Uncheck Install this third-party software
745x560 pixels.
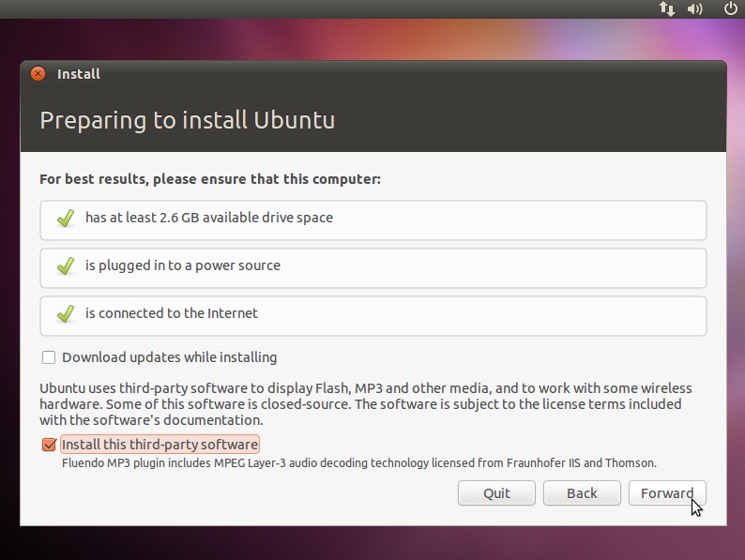(x=49, y=445)
